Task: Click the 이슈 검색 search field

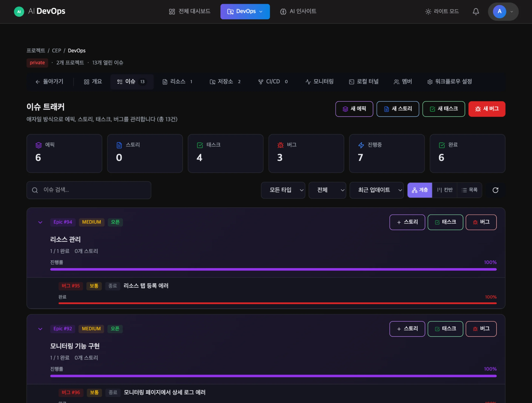Action: click(89, 190)
